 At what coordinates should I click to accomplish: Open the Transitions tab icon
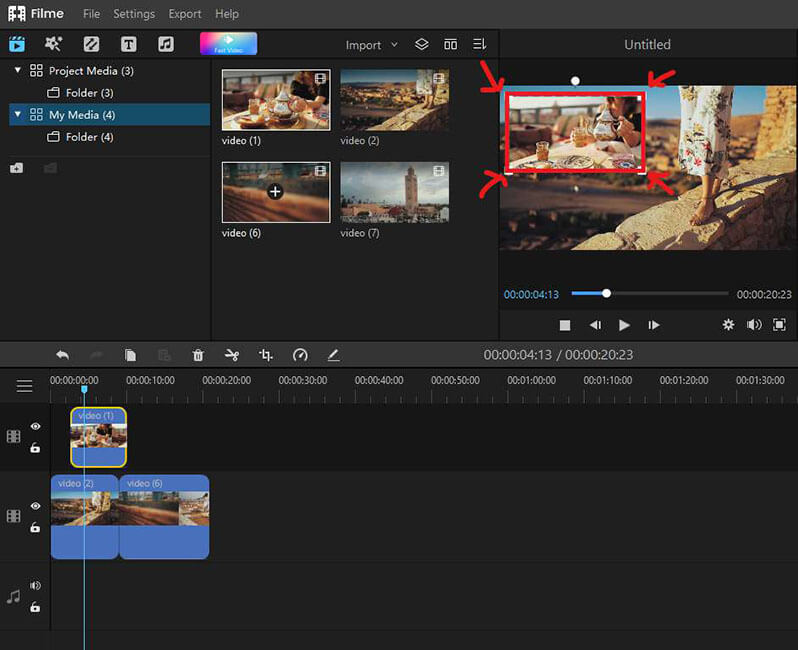(x=91, y=44)
